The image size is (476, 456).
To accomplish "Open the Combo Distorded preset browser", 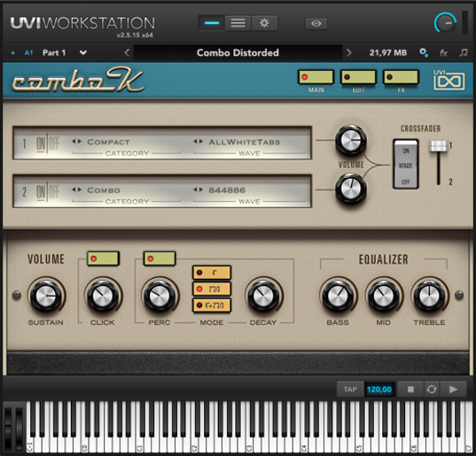I will 238,53.
